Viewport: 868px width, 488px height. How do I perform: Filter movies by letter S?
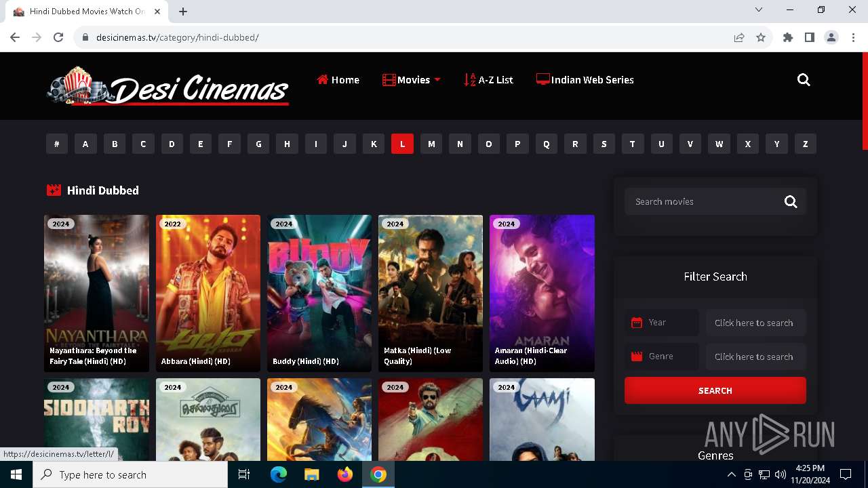[604, 144]
